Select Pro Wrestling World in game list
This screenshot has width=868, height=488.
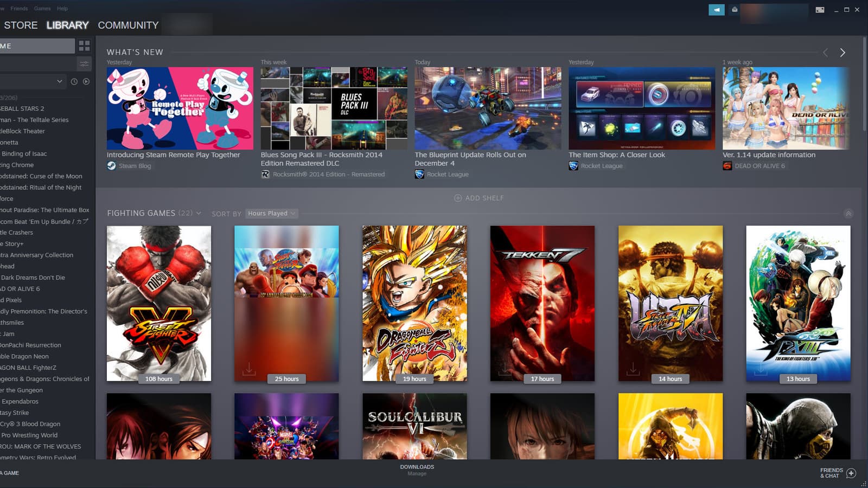29,435
